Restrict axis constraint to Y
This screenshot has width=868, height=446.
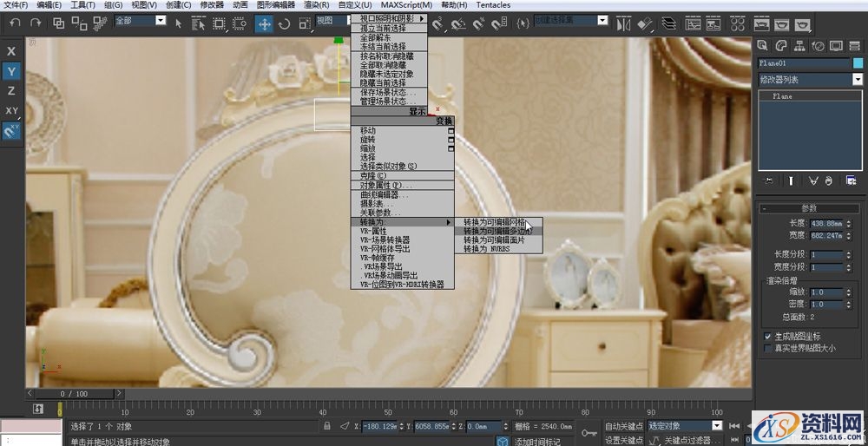click(x=11, y=71)
